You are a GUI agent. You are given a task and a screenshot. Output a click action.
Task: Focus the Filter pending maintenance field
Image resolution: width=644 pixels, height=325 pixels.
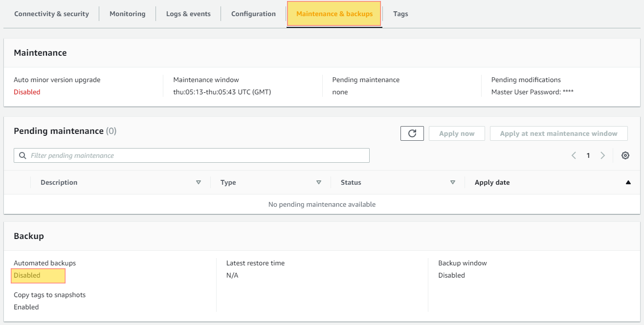pos(196,155)
